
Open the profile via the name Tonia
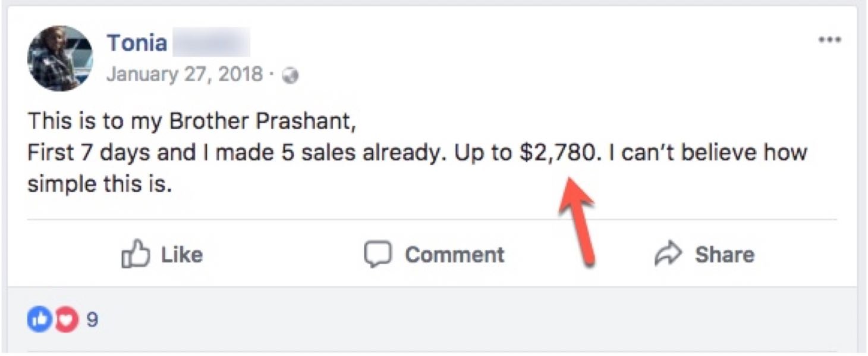[x=137, y=43]
